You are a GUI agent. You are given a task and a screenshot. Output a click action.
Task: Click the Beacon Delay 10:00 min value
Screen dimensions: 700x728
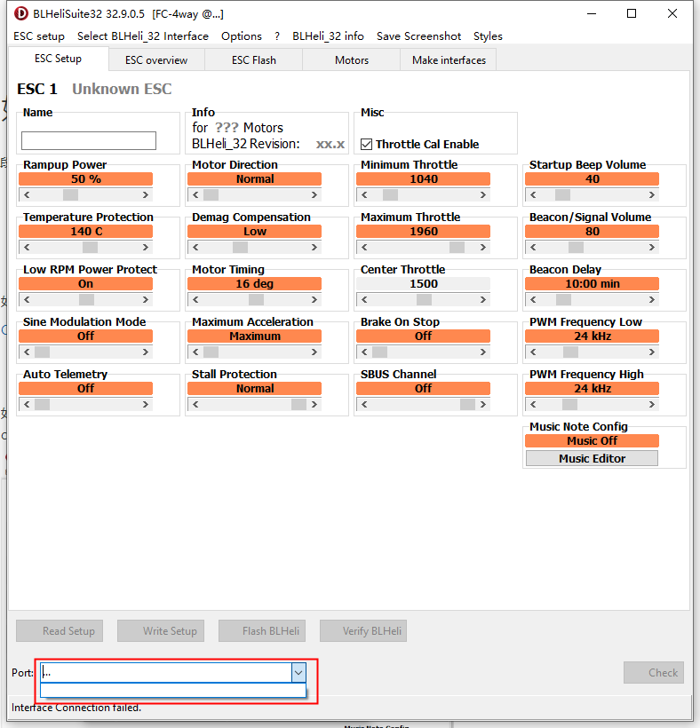pos(592,284)
